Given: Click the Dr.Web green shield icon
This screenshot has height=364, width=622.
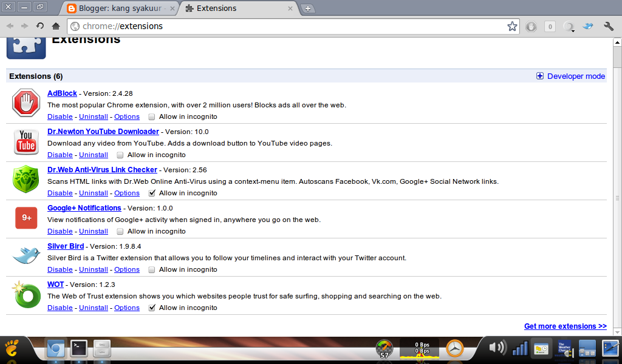Looking at the screenshot, I should [26, 179].
